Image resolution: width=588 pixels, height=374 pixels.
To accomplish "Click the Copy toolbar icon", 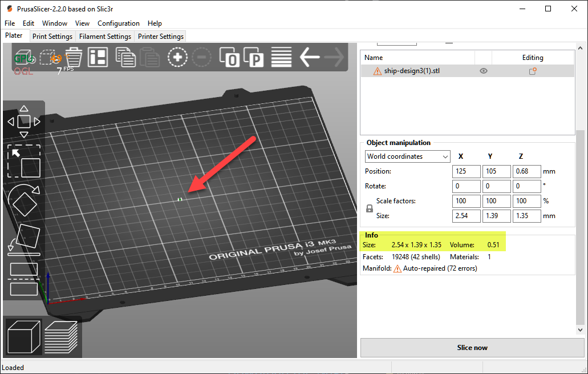I will [125, 57].
